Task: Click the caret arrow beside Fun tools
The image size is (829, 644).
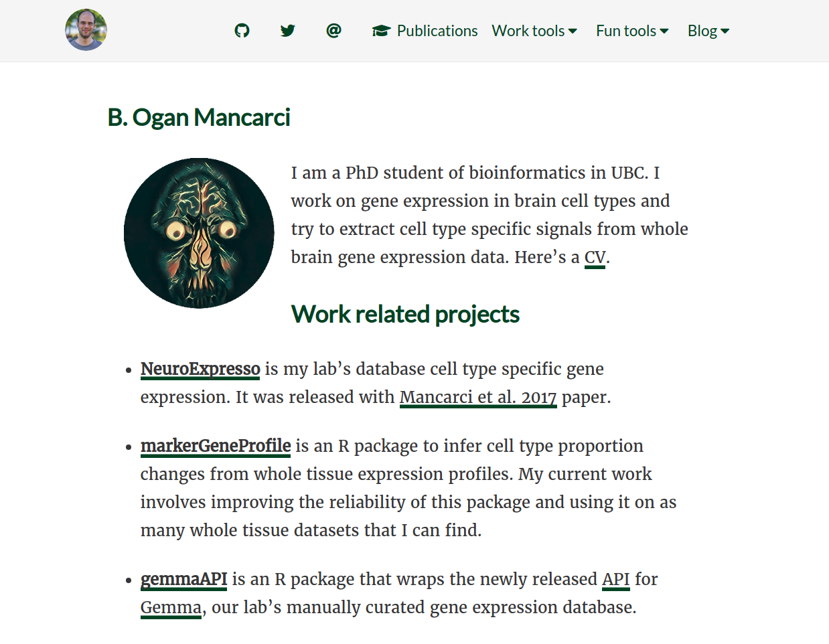Action: (x=664, y=31)
